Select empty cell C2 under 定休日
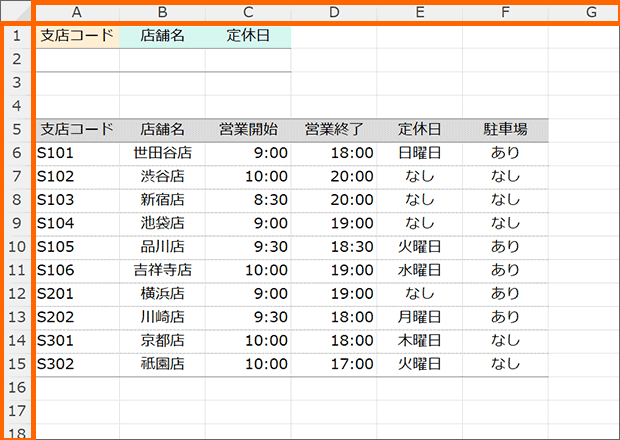 point(248,59)
